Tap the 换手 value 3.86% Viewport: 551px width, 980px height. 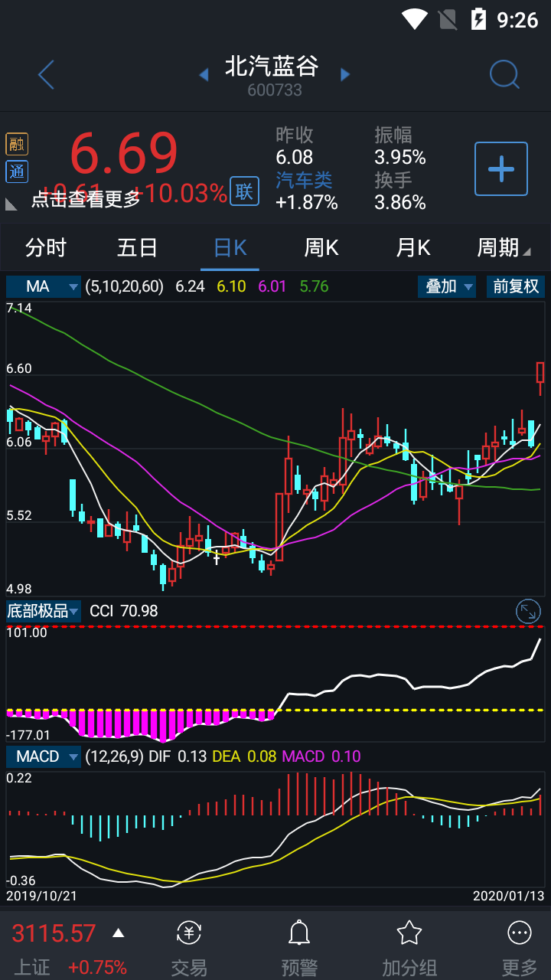click(400, 202)
